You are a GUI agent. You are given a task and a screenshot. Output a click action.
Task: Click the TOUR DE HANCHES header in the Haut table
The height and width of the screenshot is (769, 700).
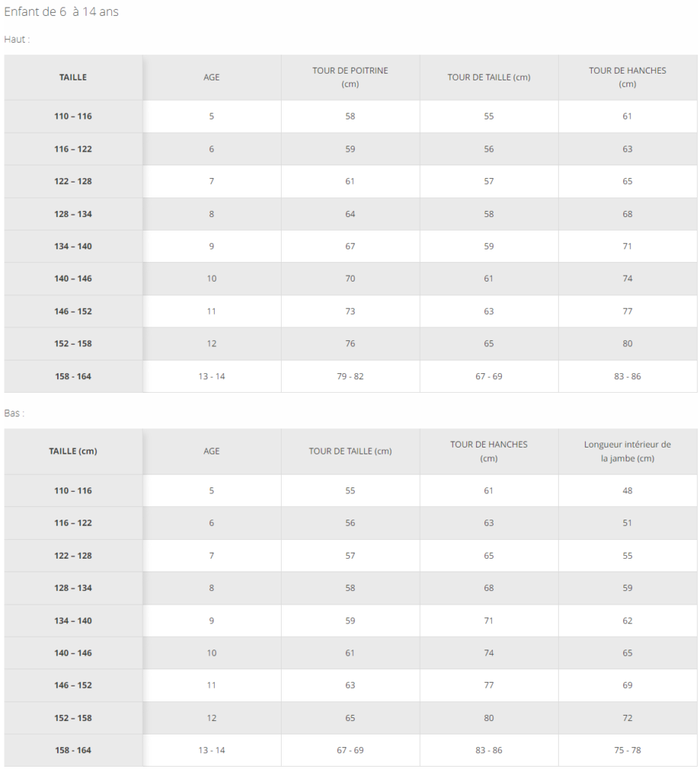point(627,77)
